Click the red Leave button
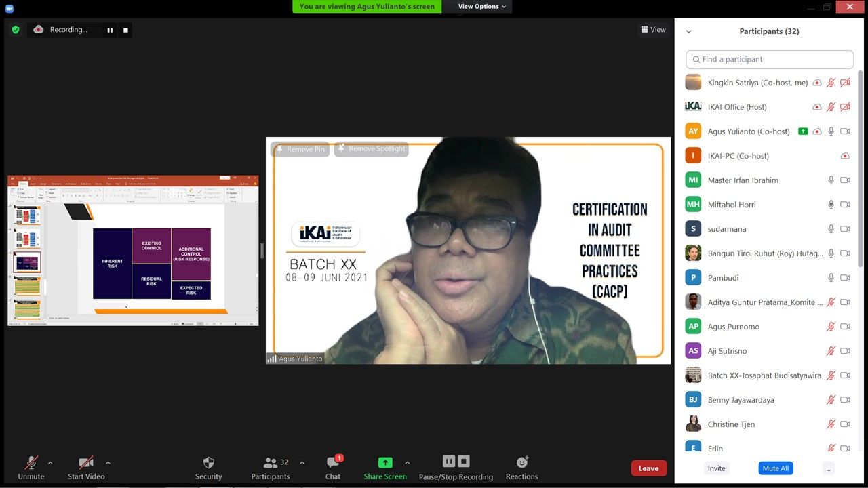Viewport: 868px width, 488px height. 649,468
